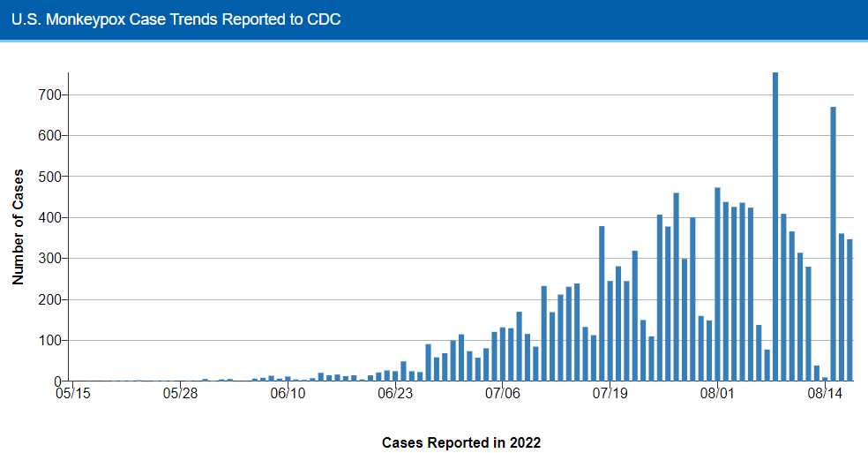This screenshot has width=868, height=453.
Task: Click the 500 y-axis tick label
Action: click(x=48, y=177)
